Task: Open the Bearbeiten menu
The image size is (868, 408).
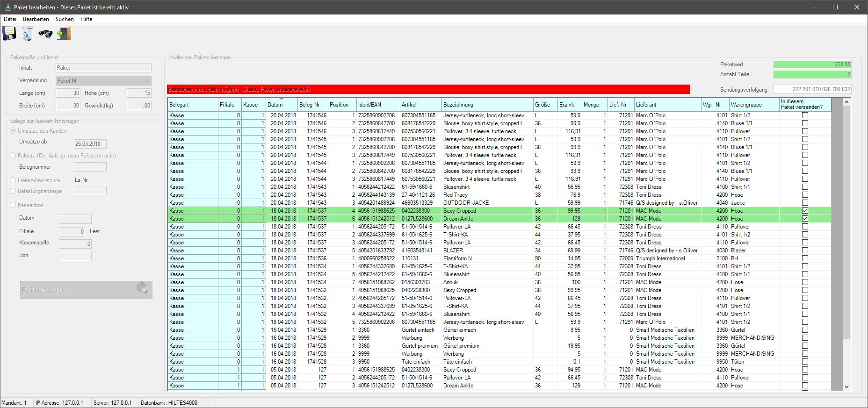Action: coord(36,19)
